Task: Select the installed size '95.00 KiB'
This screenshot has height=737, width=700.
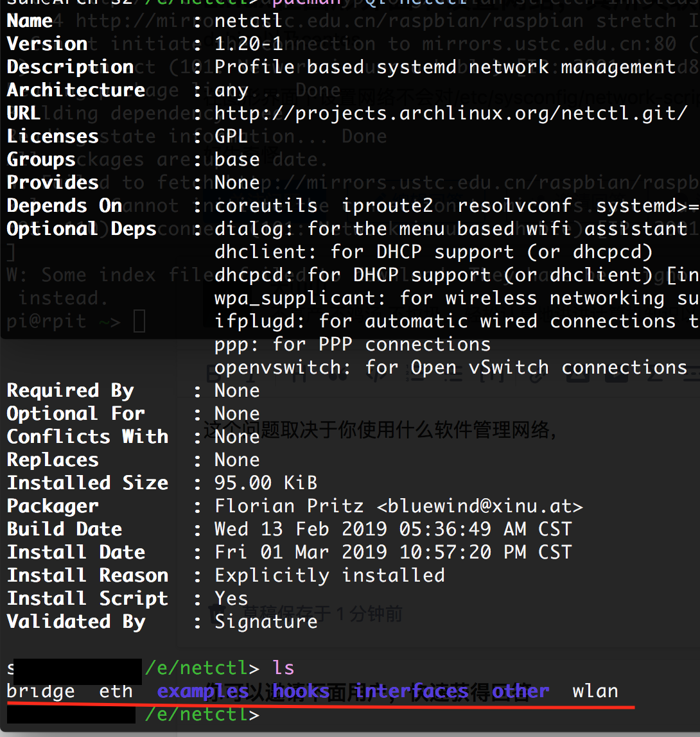Action: point(266,482)
